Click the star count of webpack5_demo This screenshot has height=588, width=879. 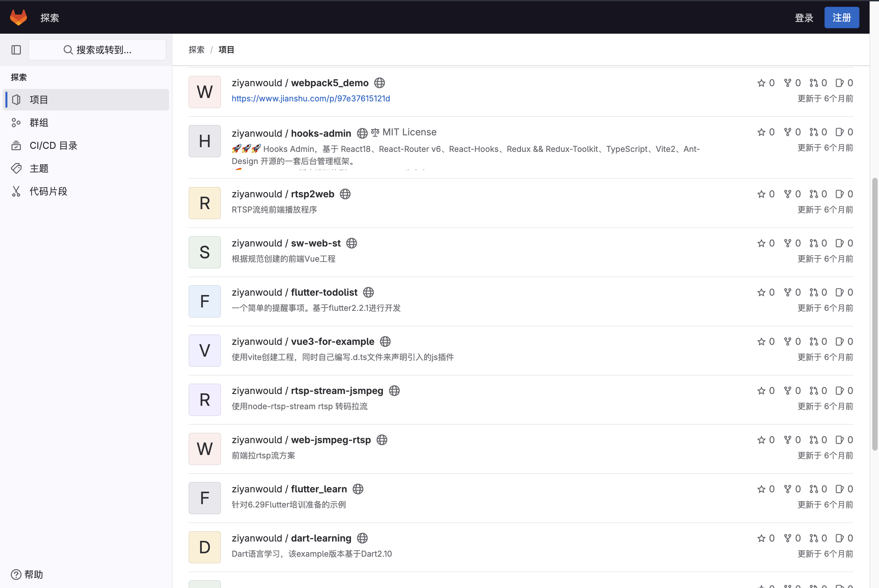click(x=772, y=83)
